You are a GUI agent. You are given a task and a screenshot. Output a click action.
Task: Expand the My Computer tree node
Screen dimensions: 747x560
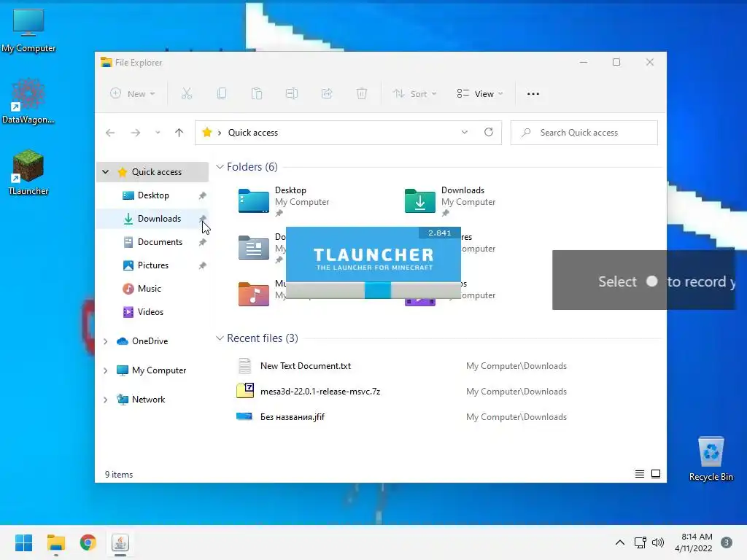[x=106, y=370]
